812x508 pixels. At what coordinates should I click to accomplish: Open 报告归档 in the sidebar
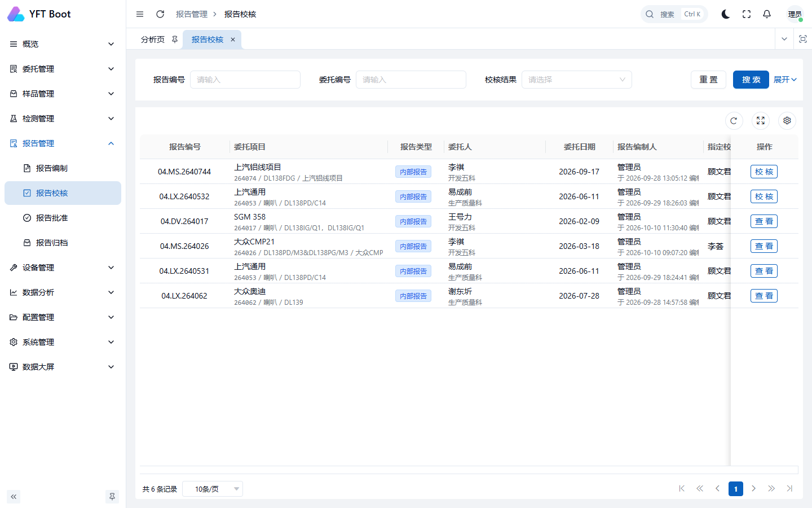tap(63, 243)
